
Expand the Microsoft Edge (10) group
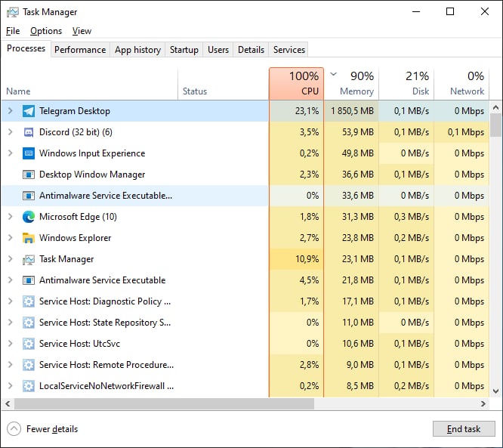click(x=11, y=217)
